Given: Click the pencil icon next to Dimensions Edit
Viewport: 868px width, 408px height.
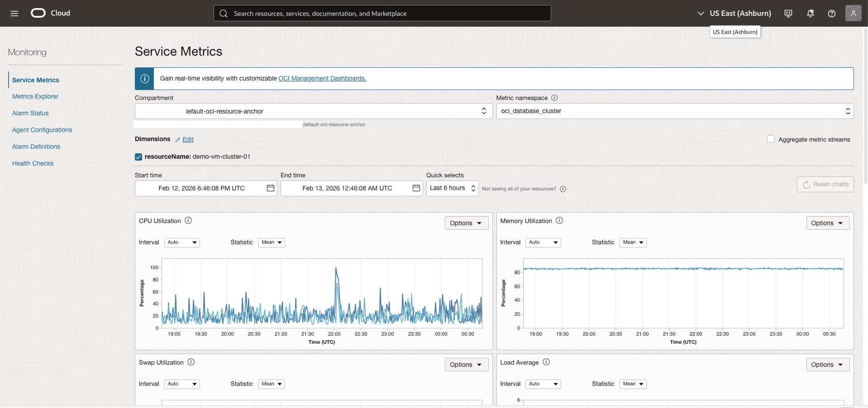Looking at the screenshot, I should pos(178,140).
